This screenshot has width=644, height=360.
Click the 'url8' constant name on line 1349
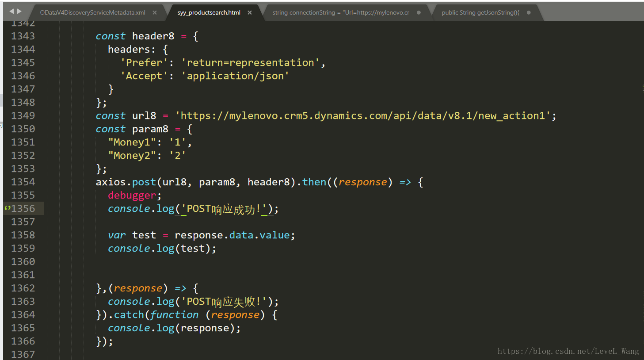[144, 115]
